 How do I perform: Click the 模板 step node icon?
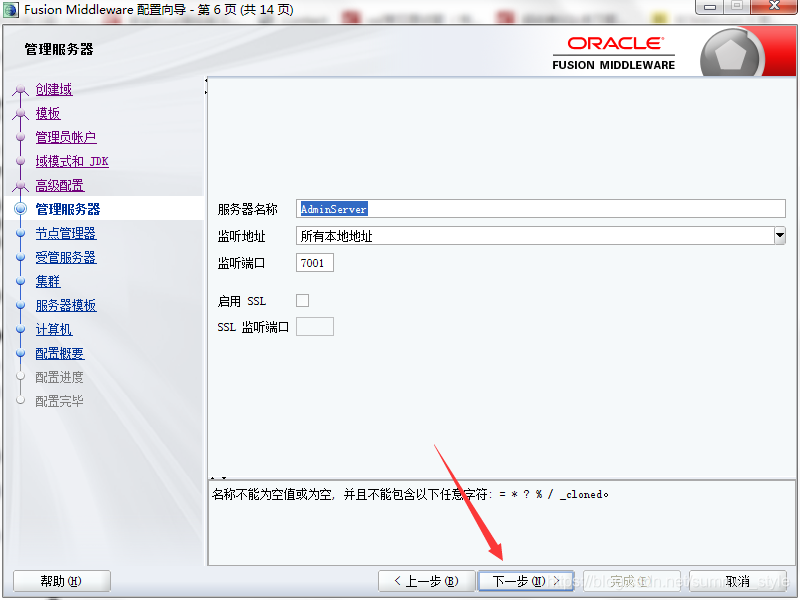pos(20,114)
